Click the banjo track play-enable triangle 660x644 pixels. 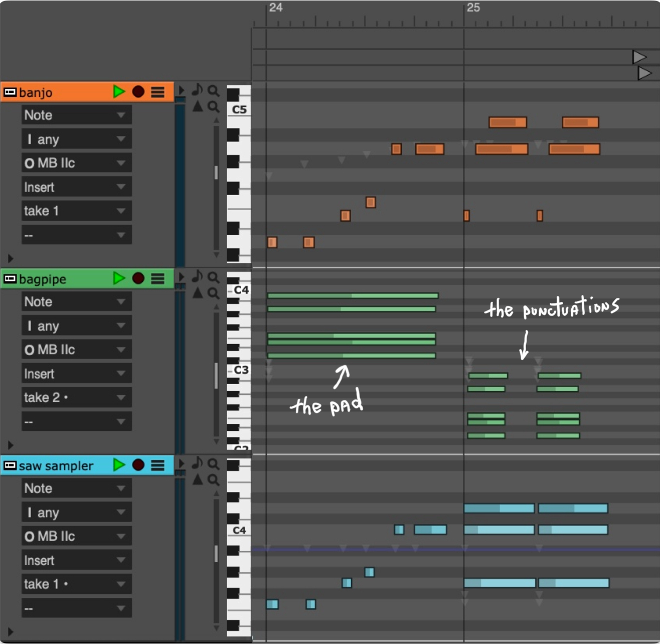[119, 92]
